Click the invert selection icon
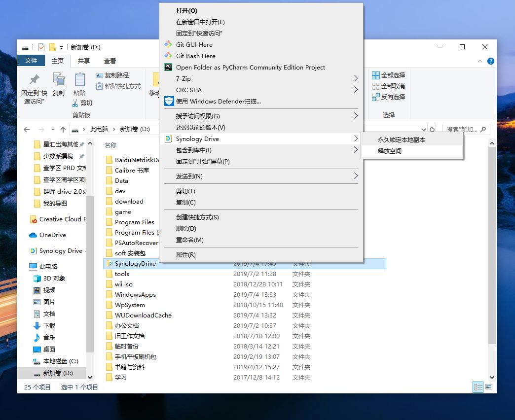The height and width of the screenshot is (420, 515). pos(376,97)
